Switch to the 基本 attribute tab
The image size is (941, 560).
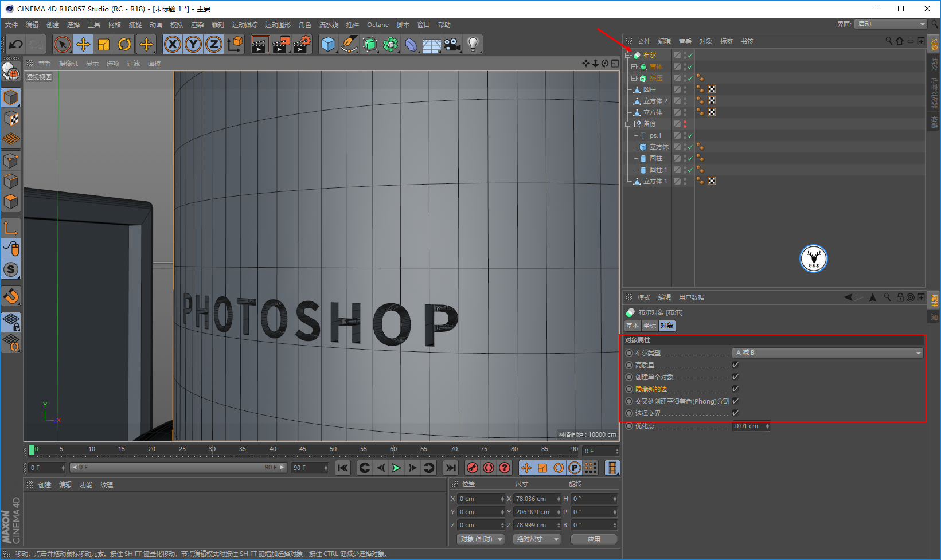632,326
